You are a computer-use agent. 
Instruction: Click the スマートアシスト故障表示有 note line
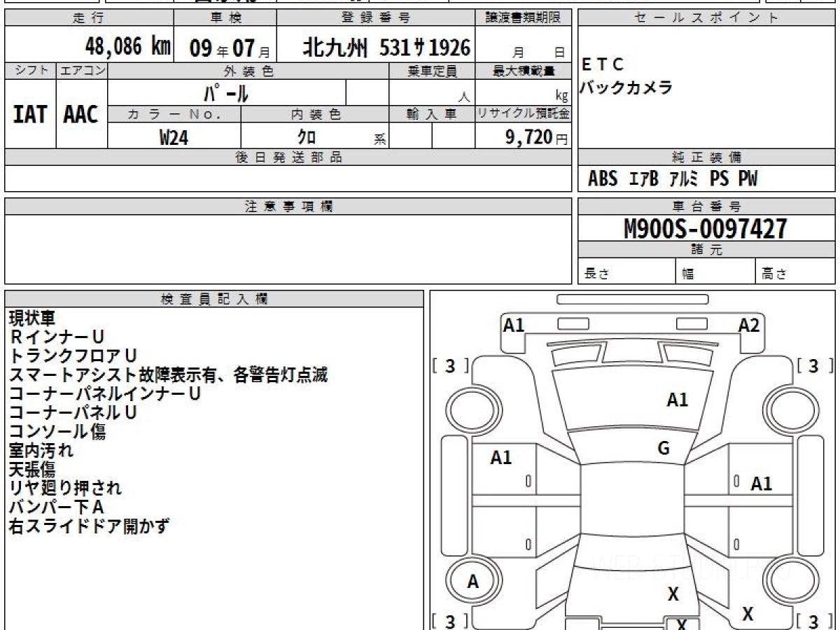pyautogui.click(x=168, y=375)
